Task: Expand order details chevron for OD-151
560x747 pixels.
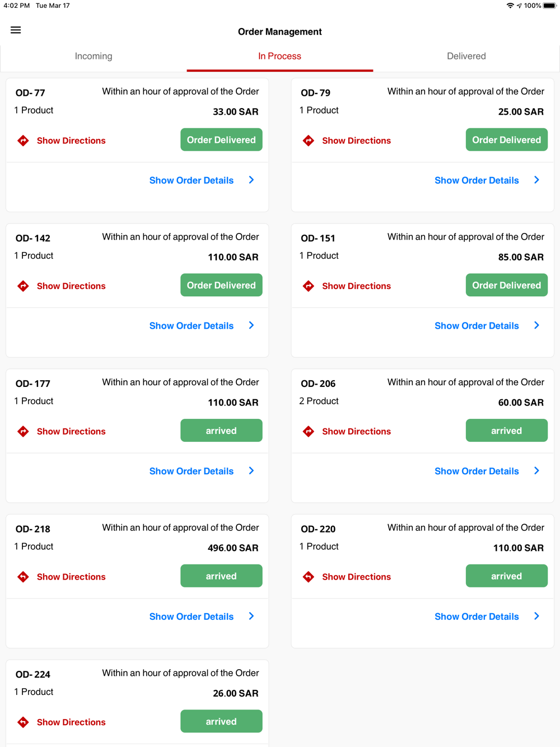Action: click(536, 325)
